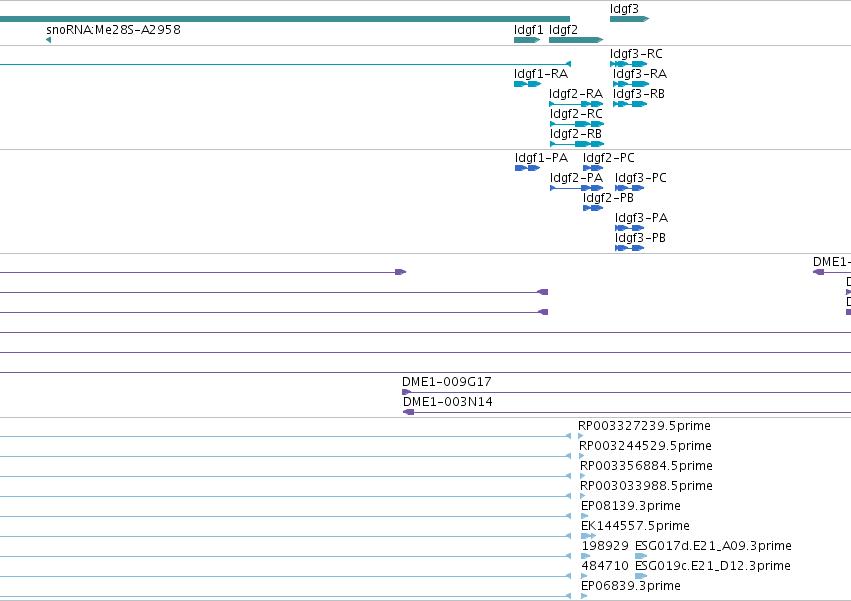
Task: Click the 484710 feature label
Action: tap(605, 566)
